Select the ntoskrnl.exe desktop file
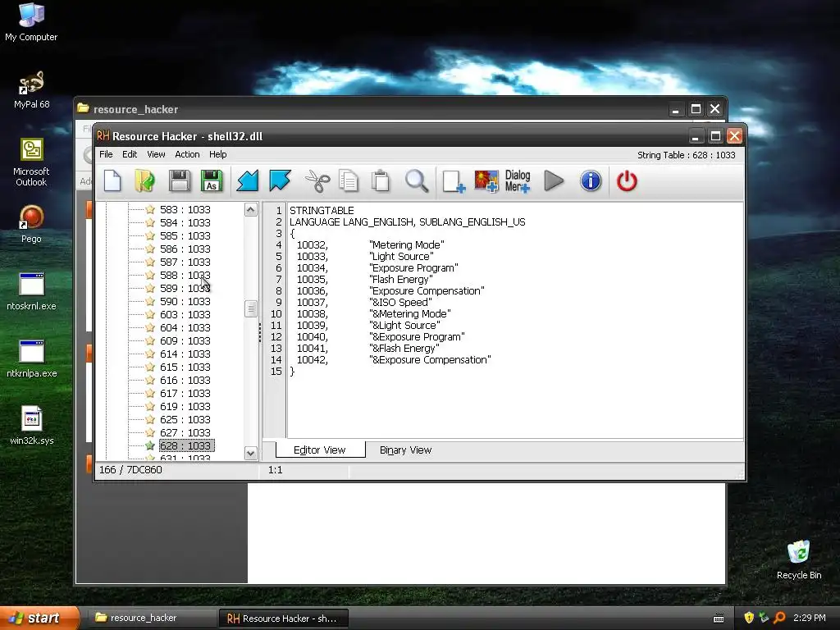Screen dimensions: 840x630 (x=31, y=292)
